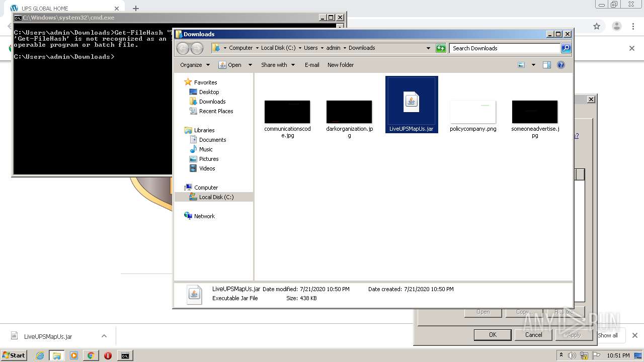This screenshot has width=644, height=362.
Task: Select Favorites star heading
Action: point(205,82)
